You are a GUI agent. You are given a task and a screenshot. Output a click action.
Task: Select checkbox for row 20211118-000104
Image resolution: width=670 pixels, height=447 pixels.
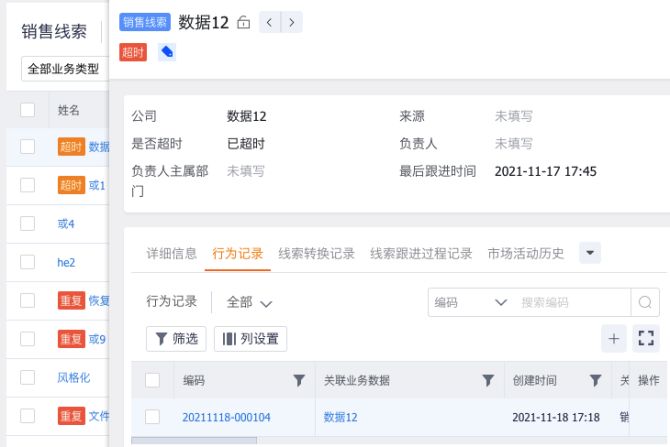click(153, 417)
